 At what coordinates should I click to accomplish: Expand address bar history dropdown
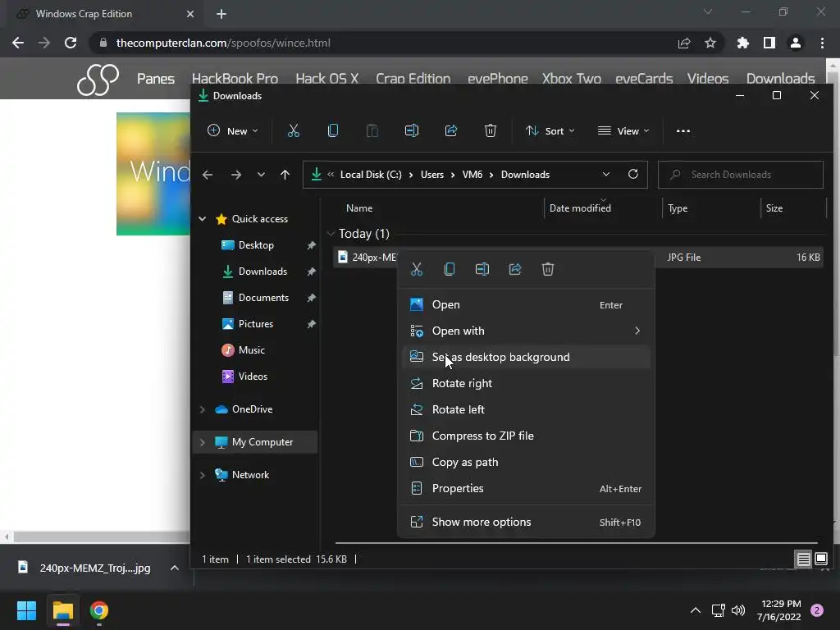[606, 174]
